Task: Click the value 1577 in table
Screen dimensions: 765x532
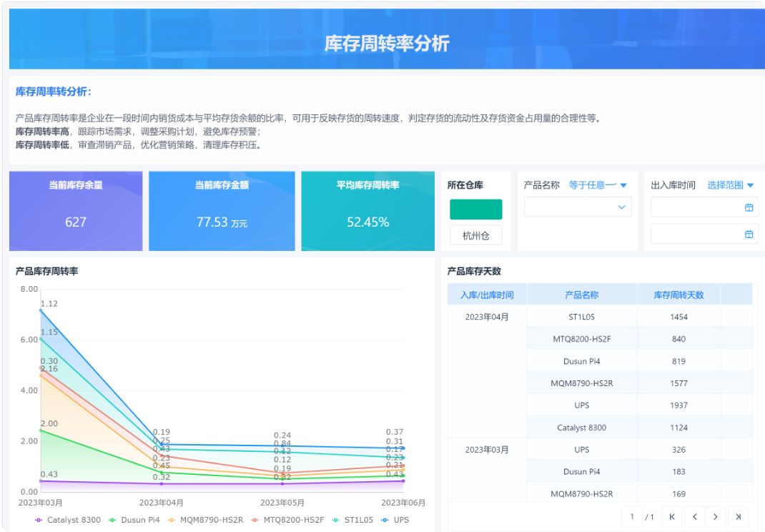Action: (x=678, y=383)
